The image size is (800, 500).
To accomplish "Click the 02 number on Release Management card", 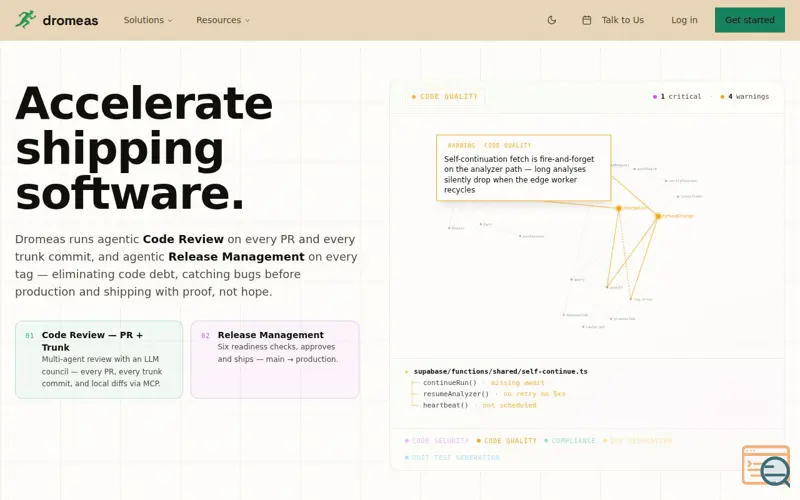I will tap(205, 336).
